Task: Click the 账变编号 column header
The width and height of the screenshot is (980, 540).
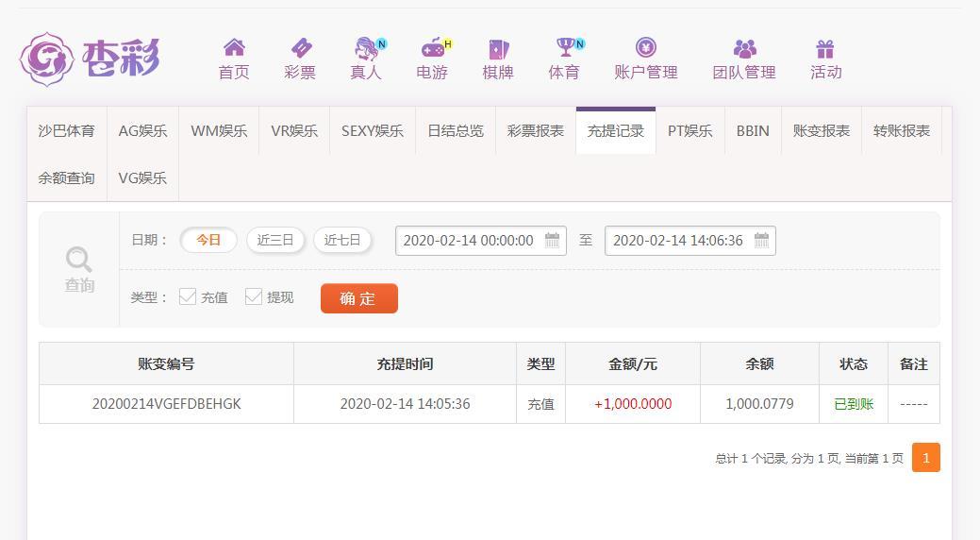Action: pyautogui.click(x=166, y=364)
